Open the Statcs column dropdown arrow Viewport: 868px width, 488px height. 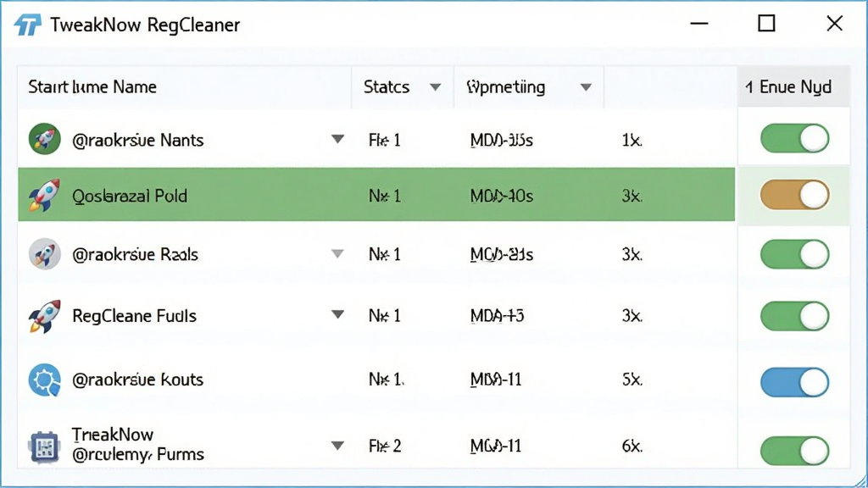pyautogui.click(x=436, y=87)
